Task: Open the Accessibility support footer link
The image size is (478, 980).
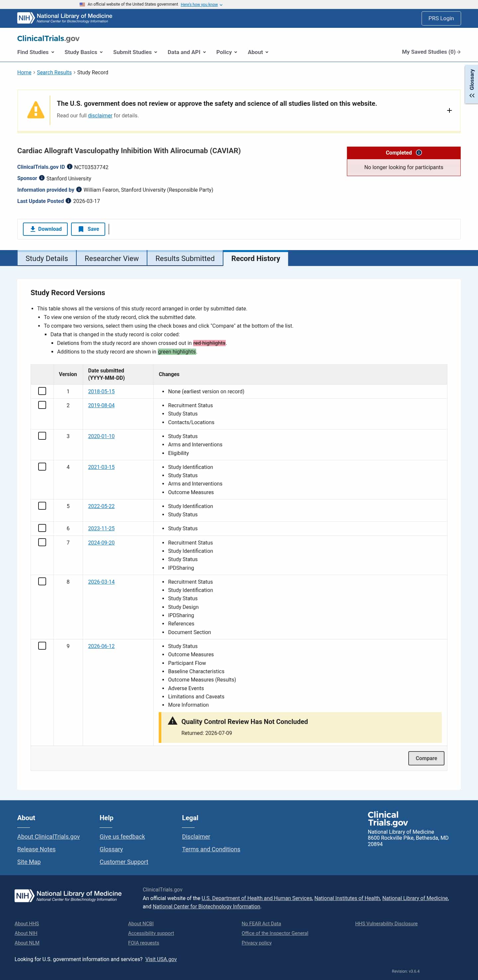Action: point(151,933)
